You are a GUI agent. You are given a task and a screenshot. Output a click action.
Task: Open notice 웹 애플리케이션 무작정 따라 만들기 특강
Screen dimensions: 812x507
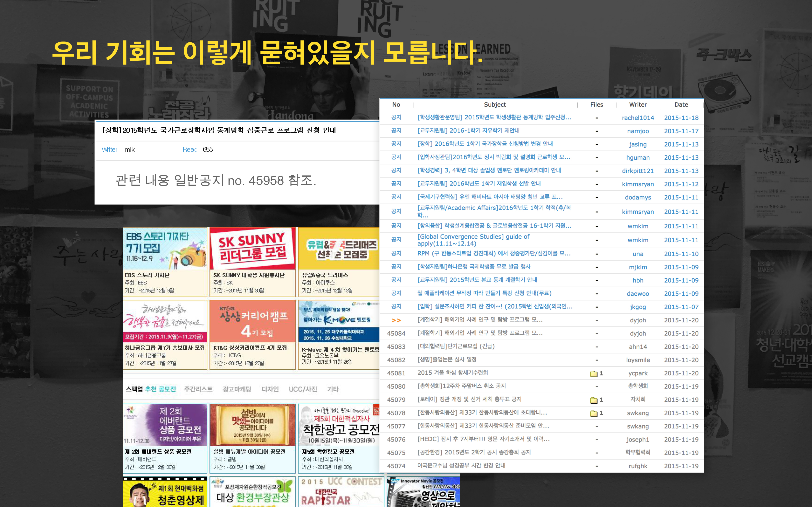pyautogui.click(x=485, y=293)
